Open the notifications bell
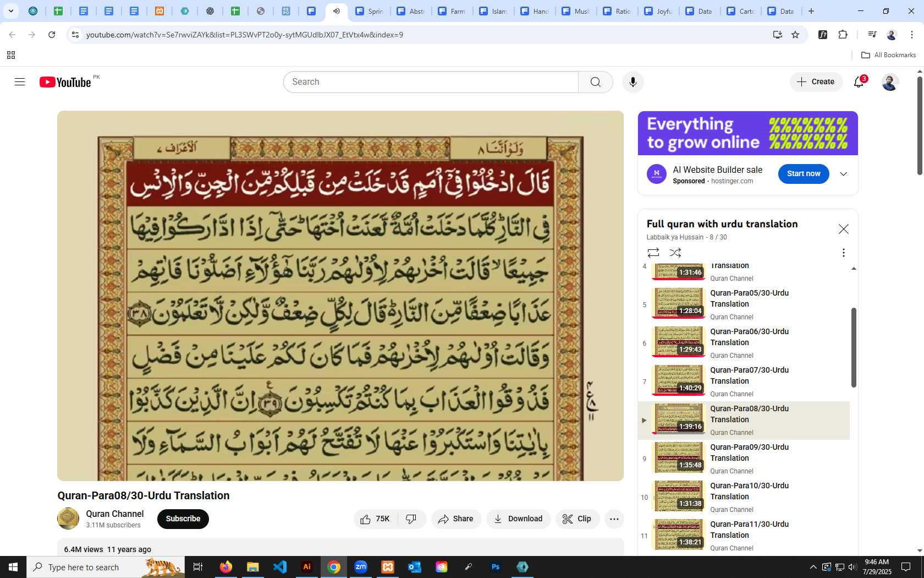Image resolution: width=924 pixels, height=578 pixels. (x=859, y=82)
